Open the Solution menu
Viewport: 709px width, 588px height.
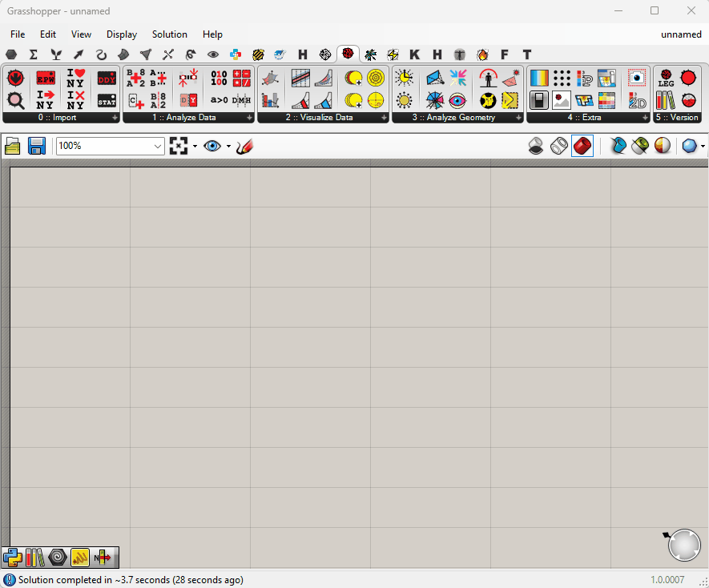169,34
